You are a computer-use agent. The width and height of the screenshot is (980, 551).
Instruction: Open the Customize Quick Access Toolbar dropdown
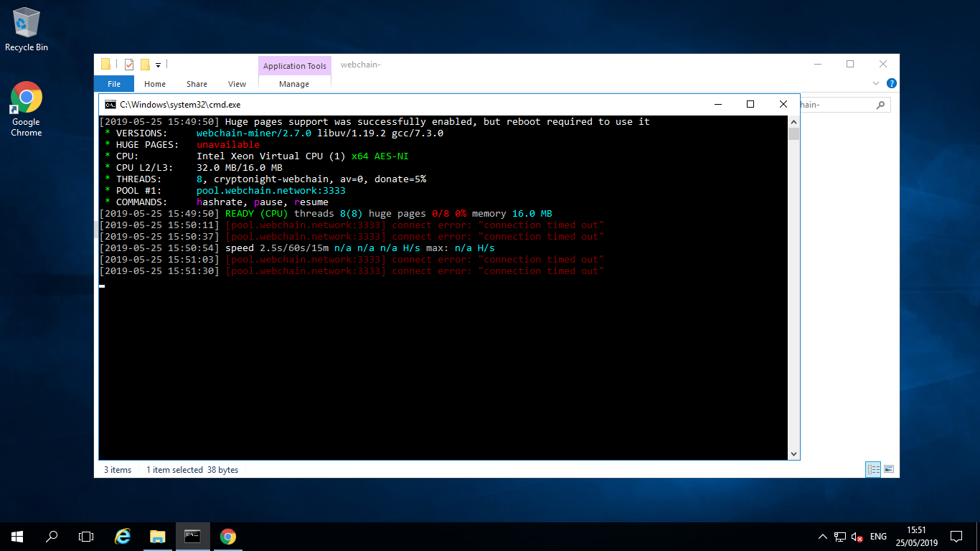(x=158, y=65)
